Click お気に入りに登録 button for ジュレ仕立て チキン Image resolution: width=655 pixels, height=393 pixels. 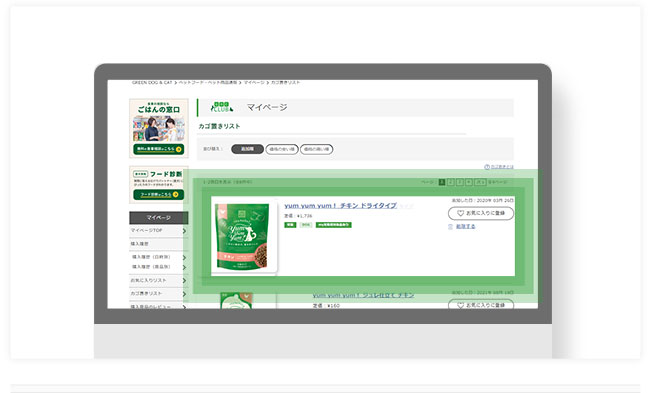click(481, 304)
